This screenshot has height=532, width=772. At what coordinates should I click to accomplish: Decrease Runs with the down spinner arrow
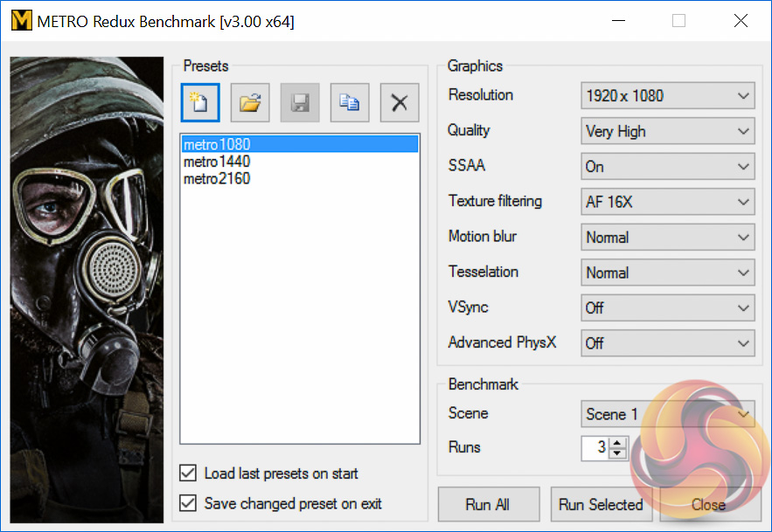point(619,453)
